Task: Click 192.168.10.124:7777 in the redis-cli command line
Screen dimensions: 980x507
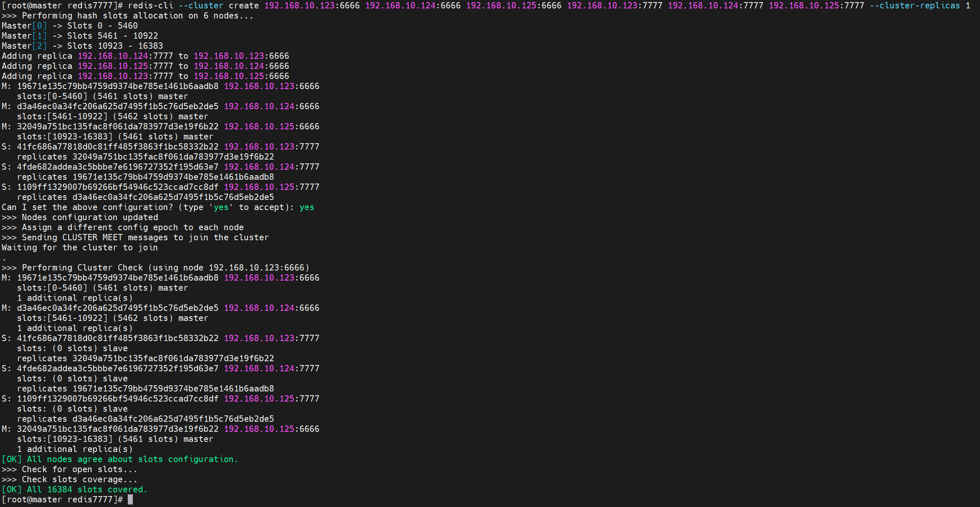Action: [716, 5]
